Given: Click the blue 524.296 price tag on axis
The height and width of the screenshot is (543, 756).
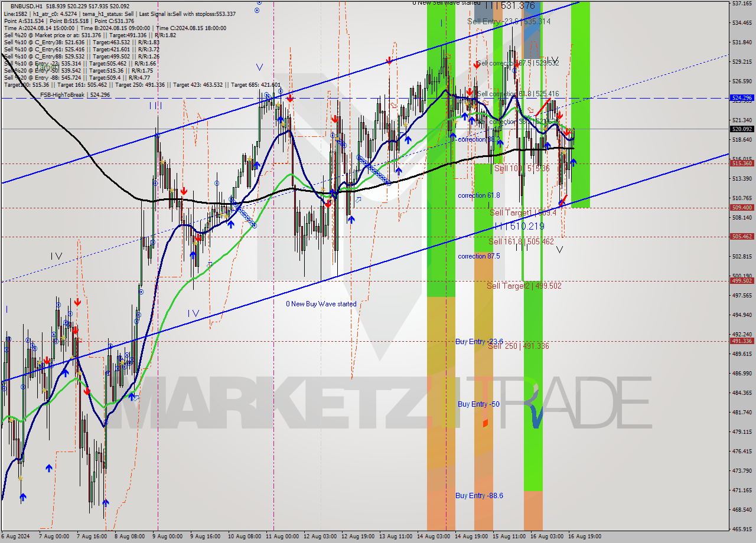Looking at the screenshot, I should point(742,98).
